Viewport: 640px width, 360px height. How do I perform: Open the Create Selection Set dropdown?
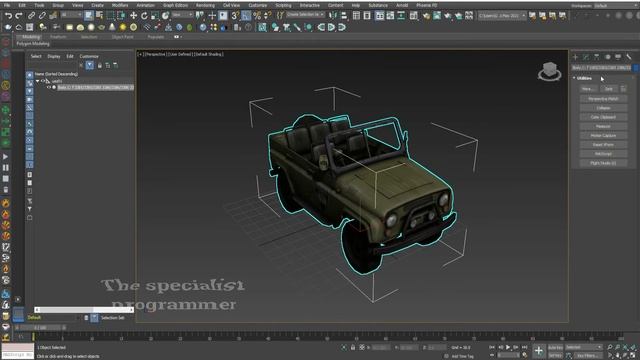coord(305,15)
